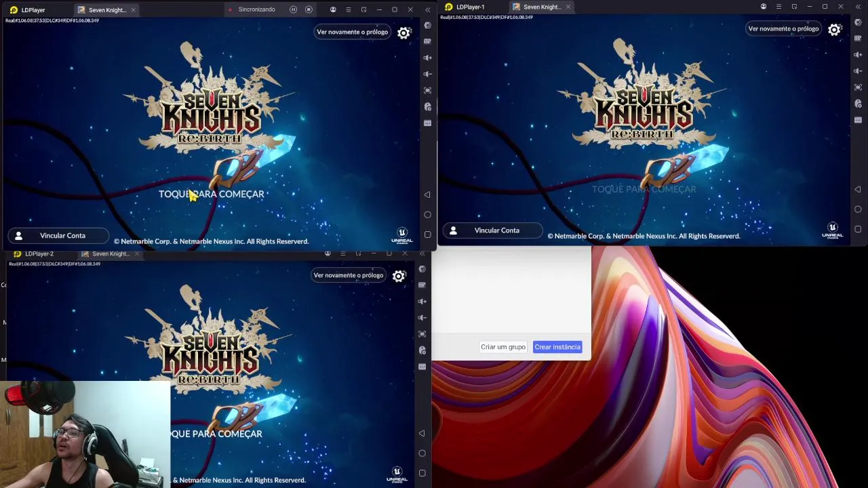Raise volume in LDPlayer-1 sidebar
Screen dimensions: 868x488
click(858, 55)
